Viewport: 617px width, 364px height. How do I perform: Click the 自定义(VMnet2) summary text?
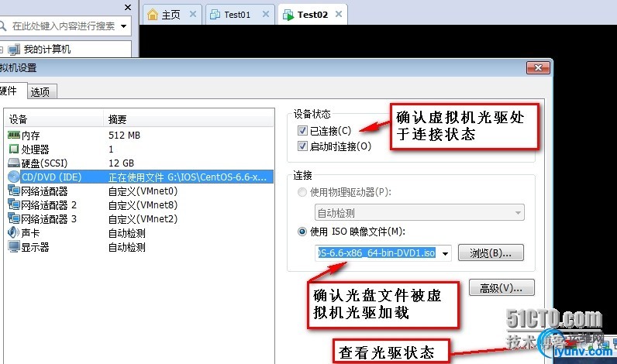[143, 218]
